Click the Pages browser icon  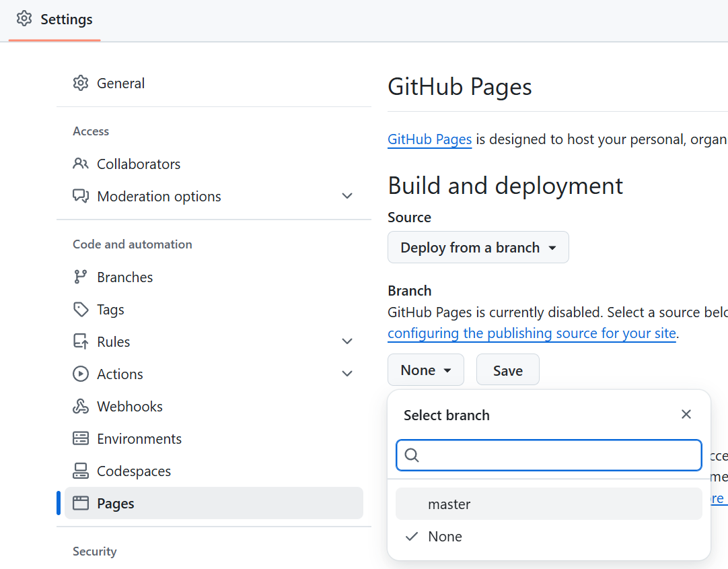click(81, 503)
